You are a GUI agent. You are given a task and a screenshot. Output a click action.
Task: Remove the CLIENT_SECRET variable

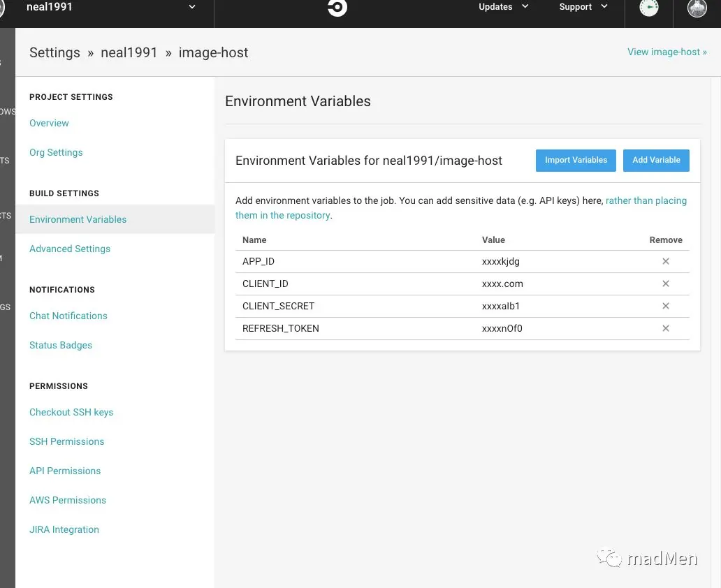(x=665, y=306)
